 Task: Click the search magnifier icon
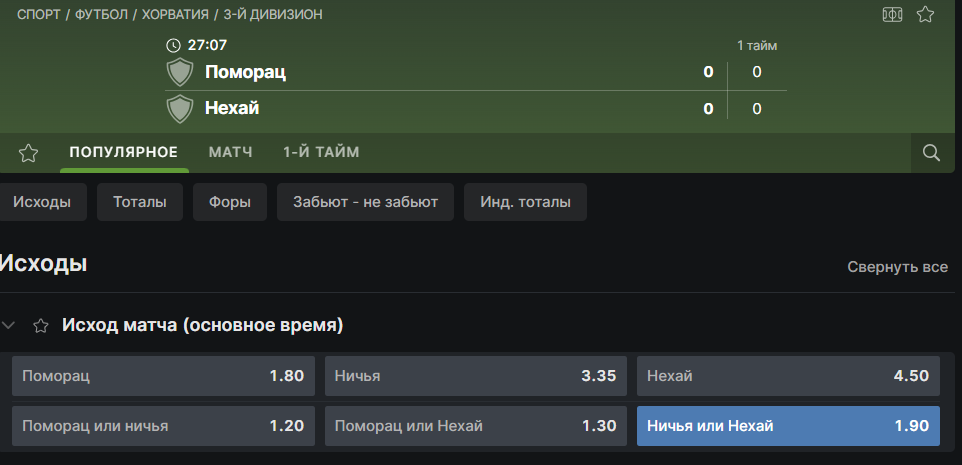click(931, 153)
